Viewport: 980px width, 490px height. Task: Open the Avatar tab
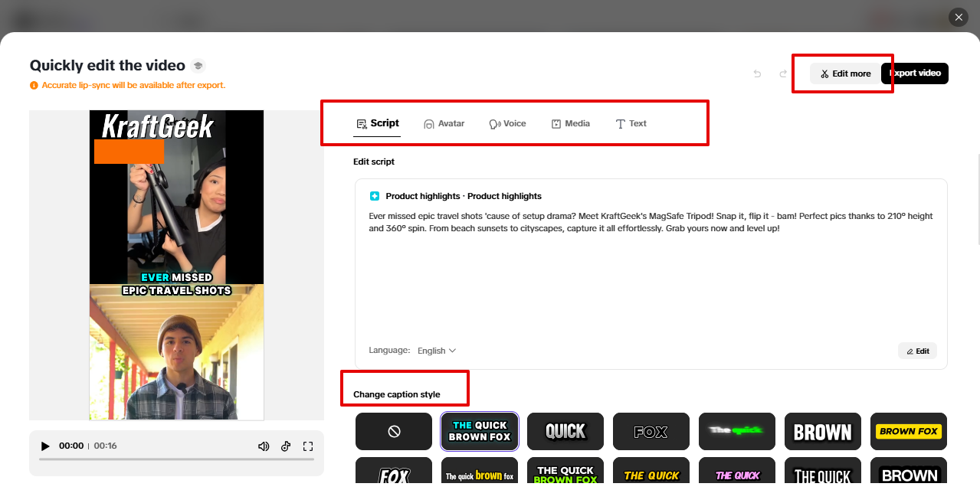[x=444, y=123]
